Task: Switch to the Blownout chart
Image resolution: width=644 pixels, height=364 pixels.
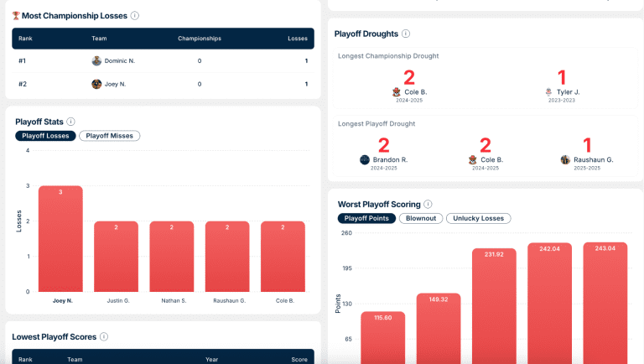Action: coord(421,219)
